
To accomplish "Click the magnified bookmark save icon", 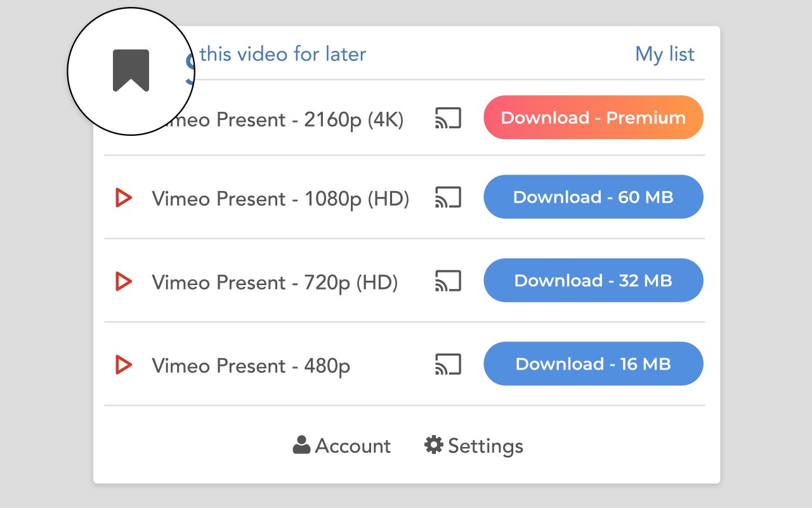I will pyautogui.click(x=131, y=70).
